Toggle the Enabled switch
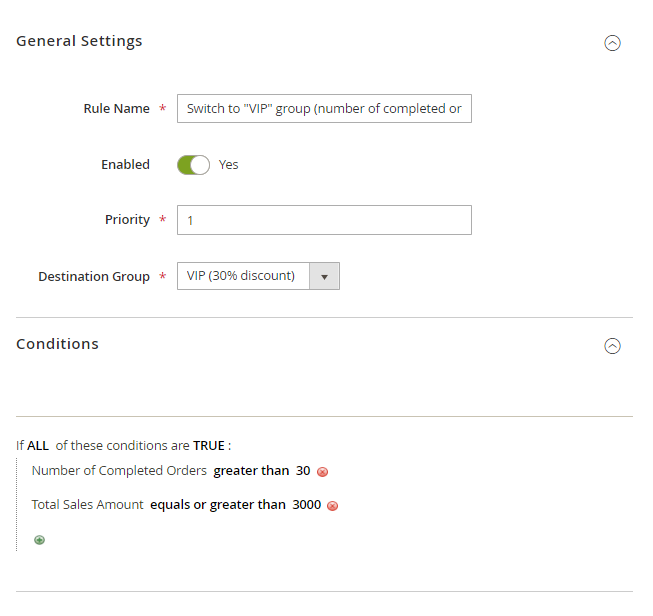Viewport: 653px width, 616px height. coord(193,165)
